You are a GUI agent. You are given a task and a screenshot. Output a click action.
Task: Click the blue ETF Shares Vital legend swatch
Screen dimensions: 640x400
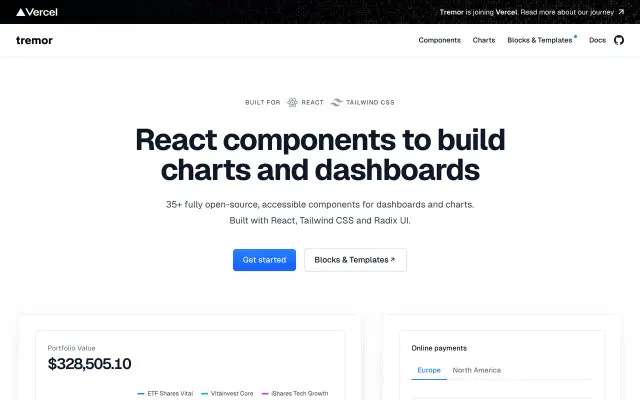[141, 394]
